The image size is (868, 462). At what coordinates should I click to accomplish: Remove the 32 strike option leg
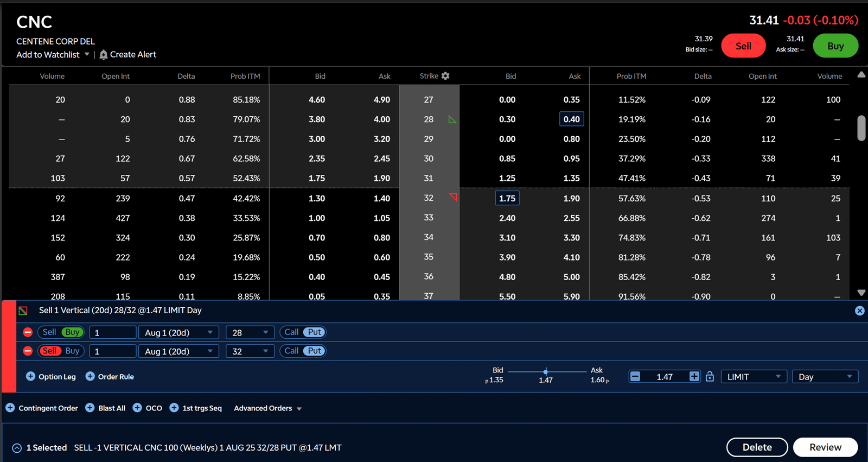pos(28,351)
